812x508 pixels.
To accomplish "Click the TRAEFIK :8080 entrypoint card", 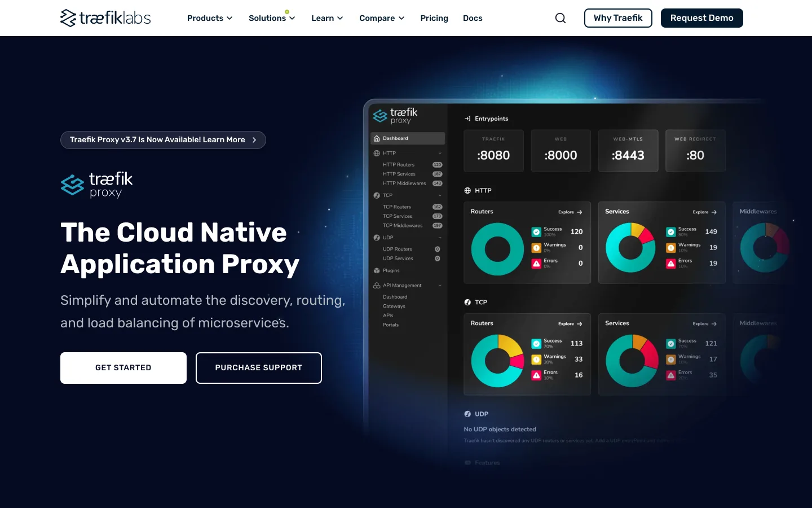I will click(x=493, y=151).
